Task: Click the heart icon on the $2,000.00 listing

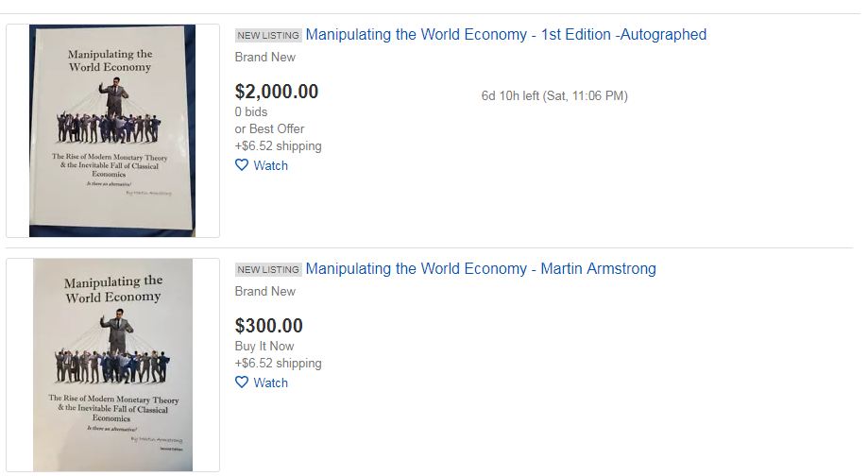Action: tap(242, 165)
